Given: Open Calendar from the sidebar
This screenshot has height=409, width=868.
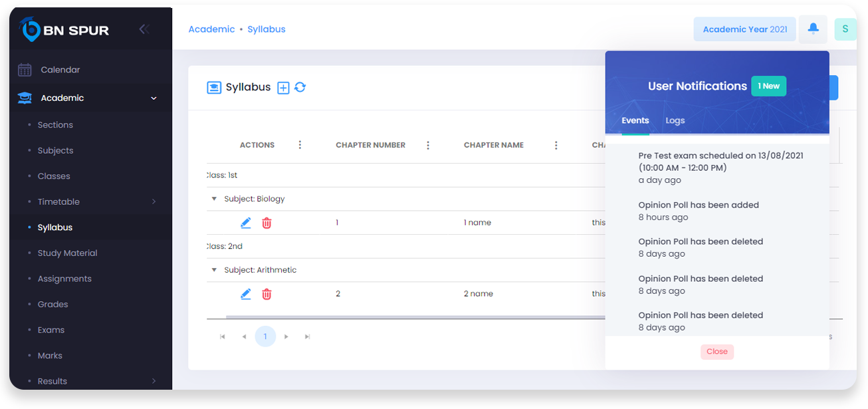Looking at the screenshot, I should [60, 70].
